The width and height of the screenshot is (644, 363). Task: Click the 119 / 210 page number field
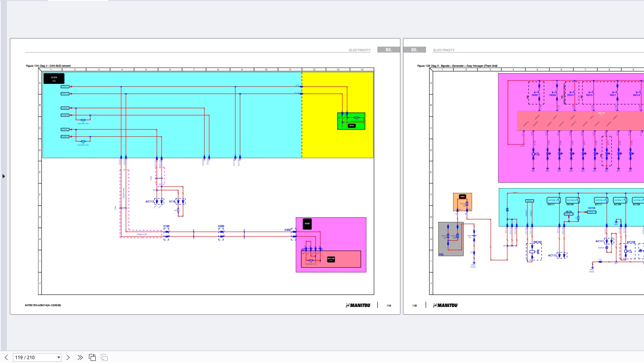(34, 357)
